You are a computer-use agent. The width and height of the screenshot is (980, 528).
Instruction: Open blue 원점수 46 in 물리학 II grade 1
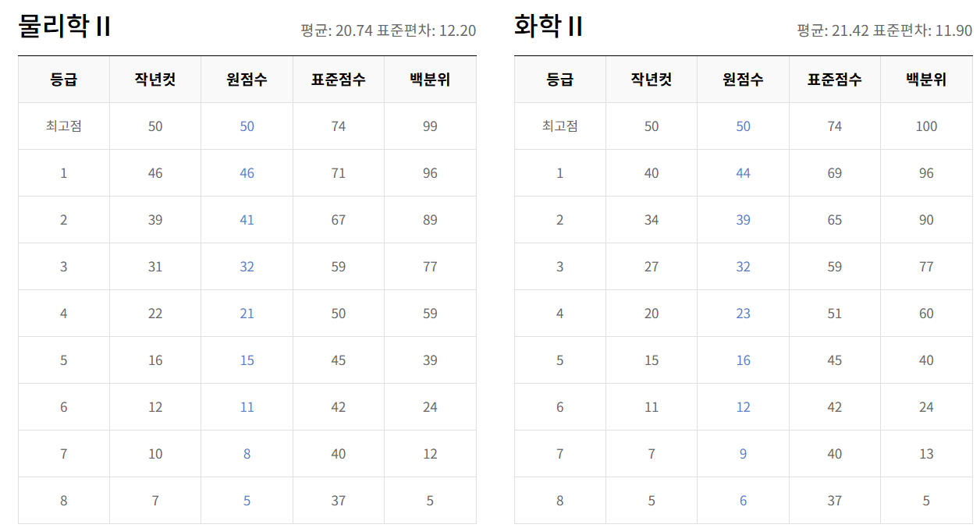tap(247, 173)
